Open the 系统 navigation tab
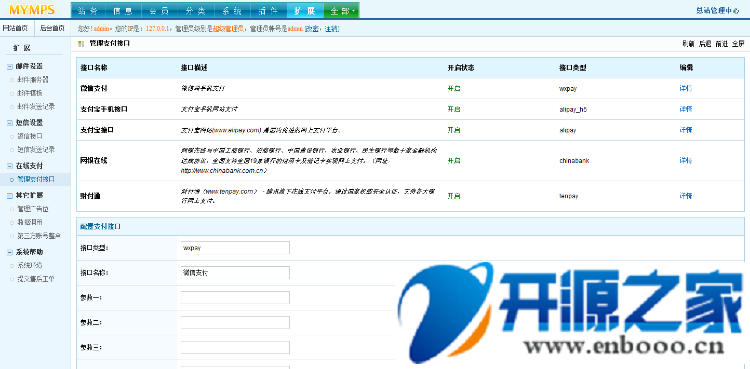This screenshot has width=750, height=369. point(233,11)
